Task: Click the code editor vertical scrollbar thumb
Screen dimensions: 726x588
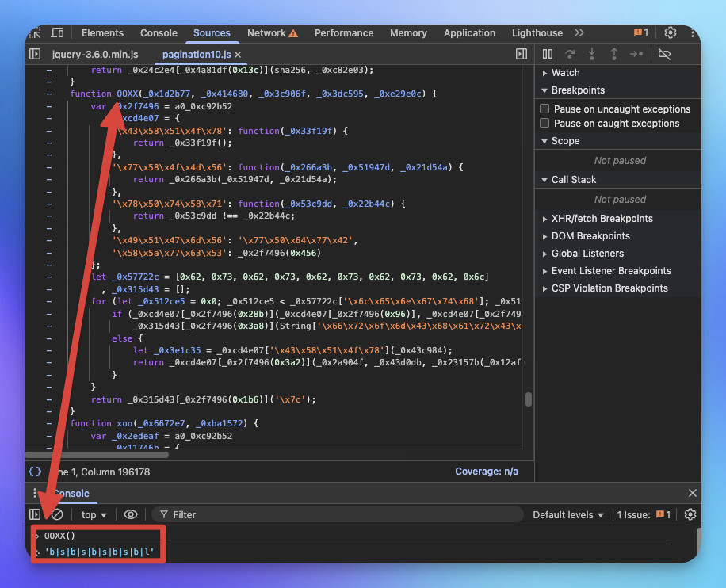Action: (529, 399)
